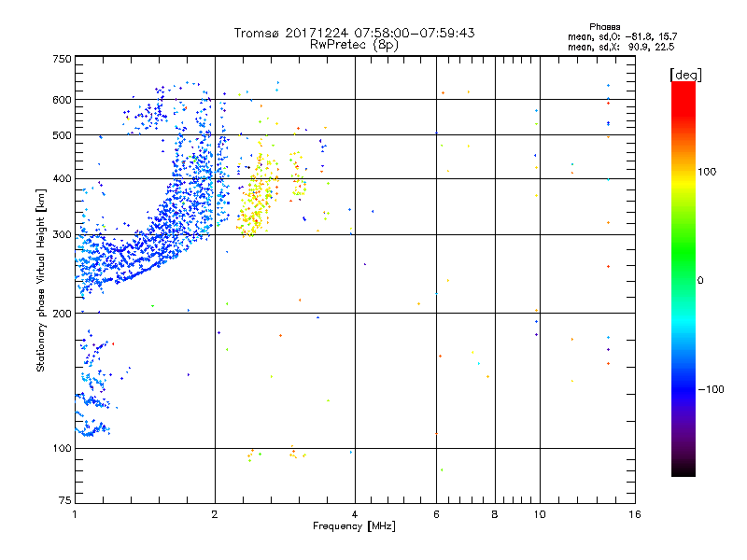747x560 pixels.
Task: Click the 'mean, sd,O: -81.8, 15.7' text
Action: (x=622, y=36)
